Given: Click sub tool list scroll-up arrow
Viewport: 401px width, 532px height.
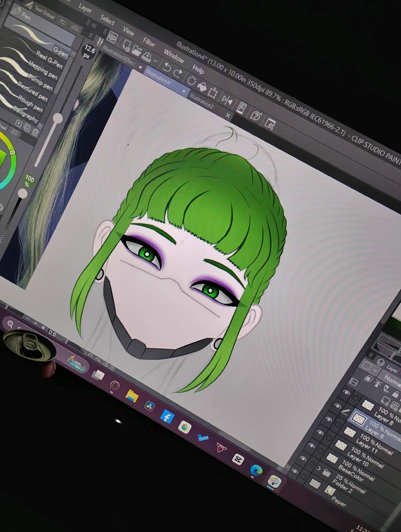Looking at the screenshot, I should tap(73, 54).
